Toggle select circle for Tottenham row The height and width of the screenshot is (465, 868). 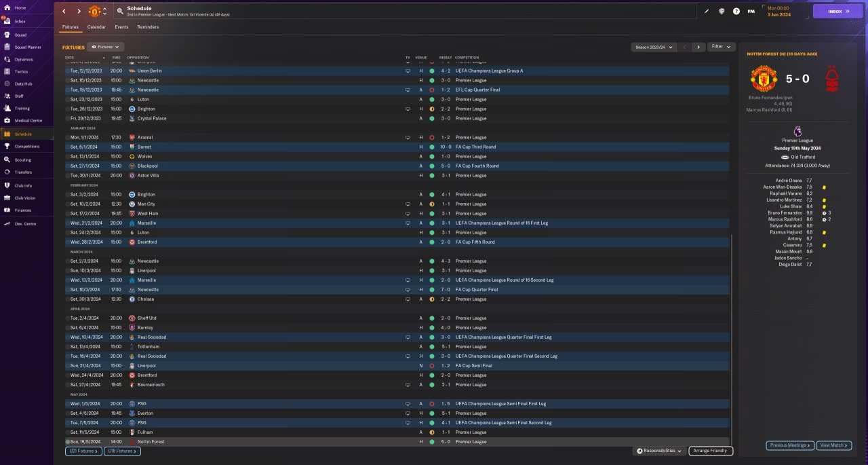(x=68, y=346)
